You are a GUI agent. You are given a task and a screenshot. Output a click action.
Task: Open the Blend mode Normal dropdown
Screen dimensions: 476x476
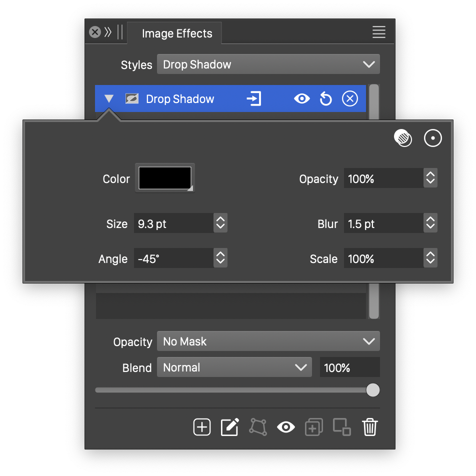coord(234,367)
